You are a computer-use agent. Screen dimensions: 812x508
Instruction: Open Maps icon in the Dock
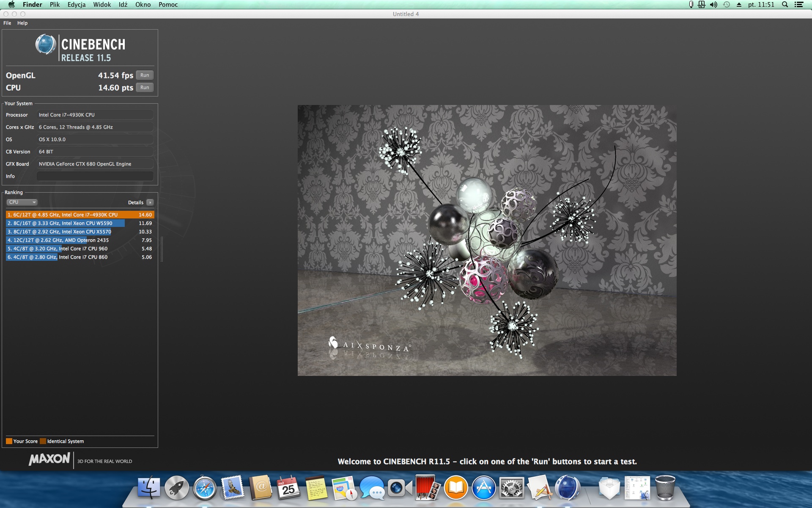[x=344, y=488]
